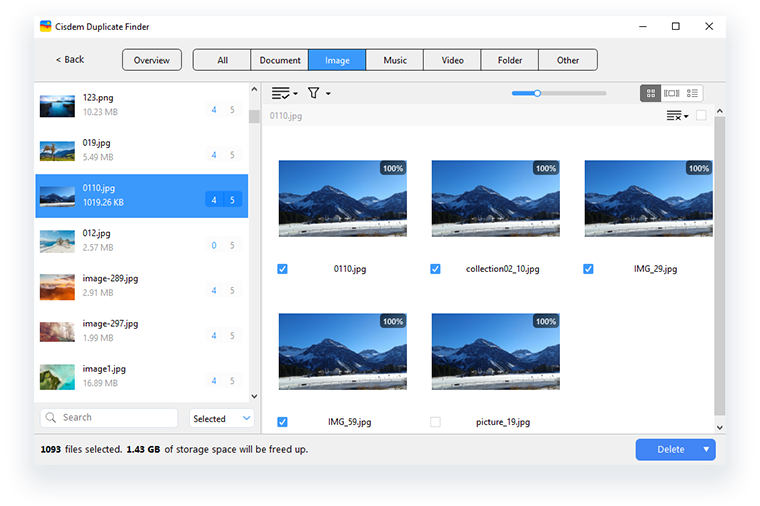Click the Cisdem Duplicate Finder app icon
This screenshot has width=760, height=506.
pos(46,26)
